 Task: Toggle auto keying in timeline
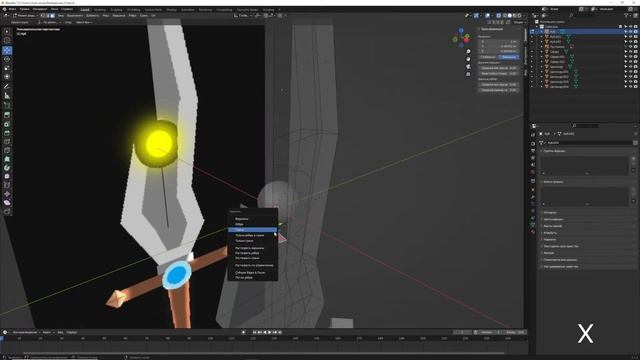tap(243, 332)
